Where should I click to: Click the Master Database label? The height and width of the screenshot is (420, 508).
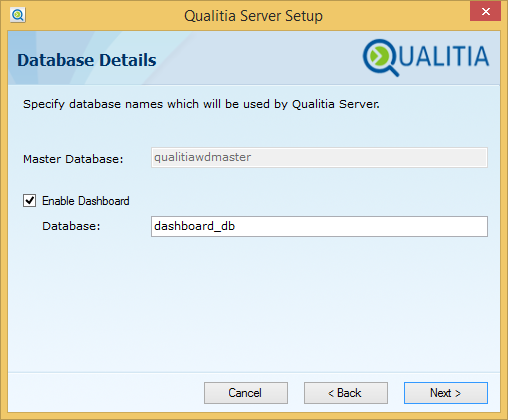click(x=73, y=159)
